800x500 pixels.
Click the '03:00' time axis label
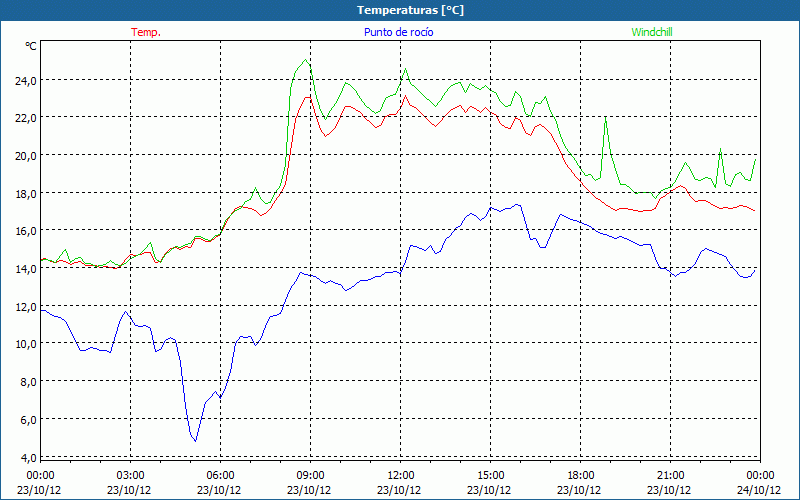[130, 476]
